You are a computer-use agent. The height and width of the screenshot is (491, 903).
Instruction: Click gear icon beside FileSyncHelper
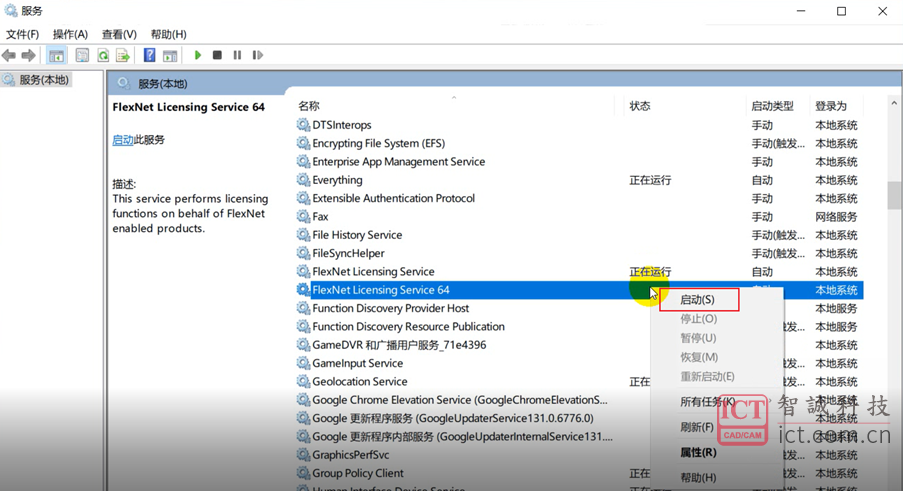point(303,253)
